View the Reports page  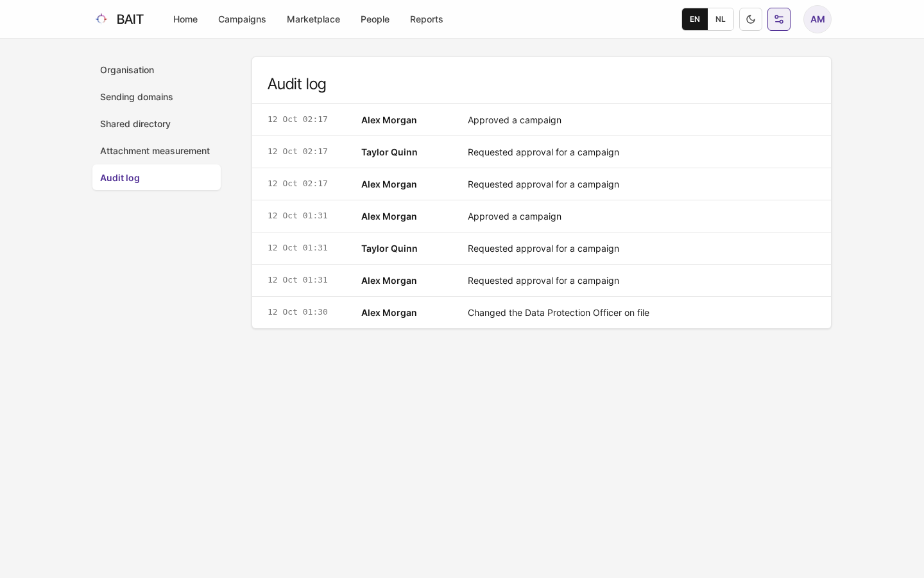coord(427,19)
